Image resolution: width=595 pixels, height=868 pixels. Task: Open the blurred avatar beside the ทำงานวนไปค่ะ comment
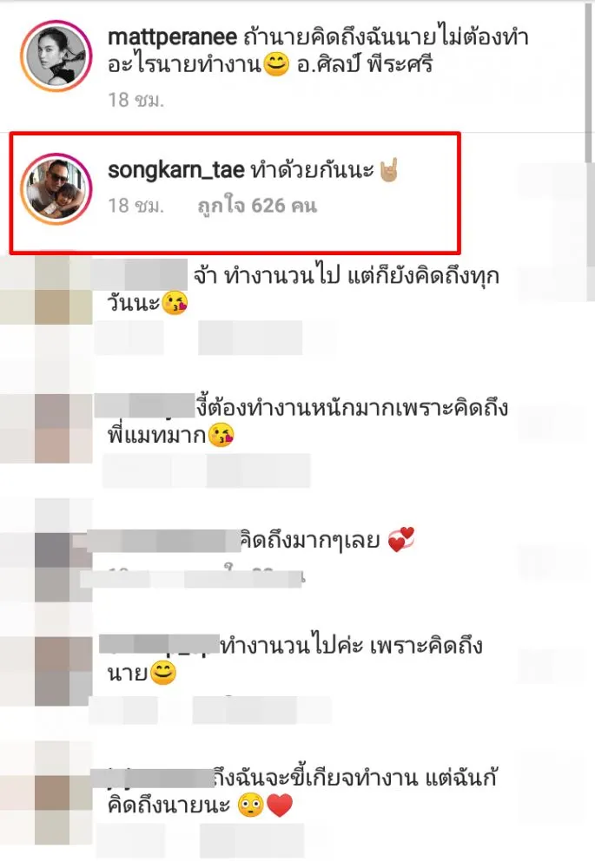coord(63,671)
